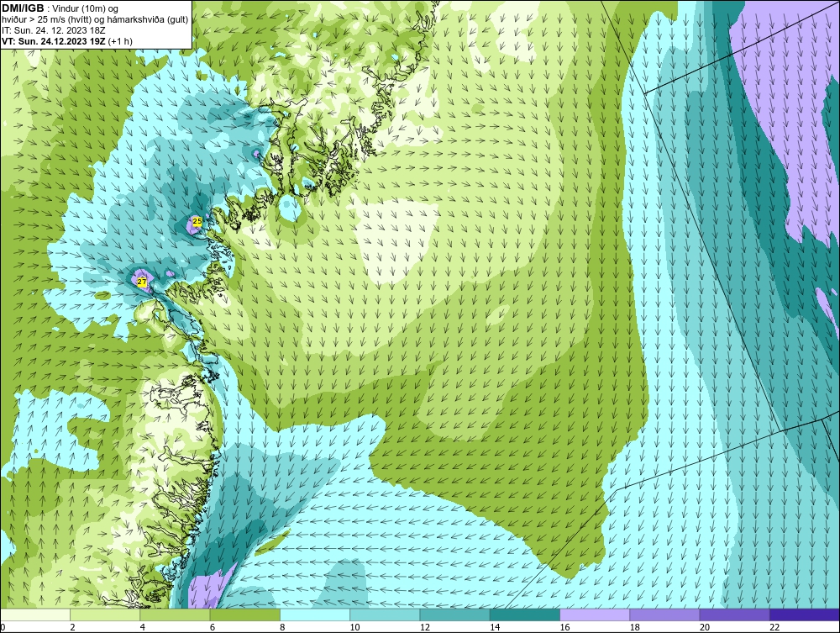Image resolution: width=840 pixels, height=633 pixels.
Task: Select the 2-4 m/s light green swatch
Action: [105, 615]
